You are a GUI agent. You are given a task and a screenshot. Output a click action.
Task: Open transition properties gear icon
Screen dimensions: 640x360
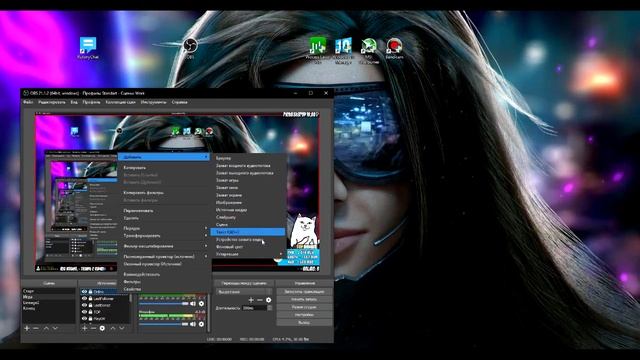coord(269,300)
